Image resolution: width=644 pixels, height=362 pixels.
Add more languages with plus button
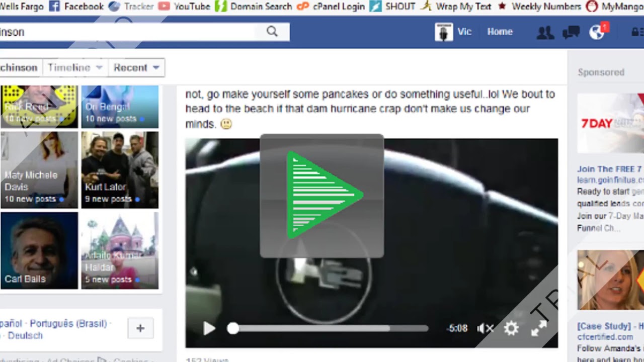pos(140,329)
